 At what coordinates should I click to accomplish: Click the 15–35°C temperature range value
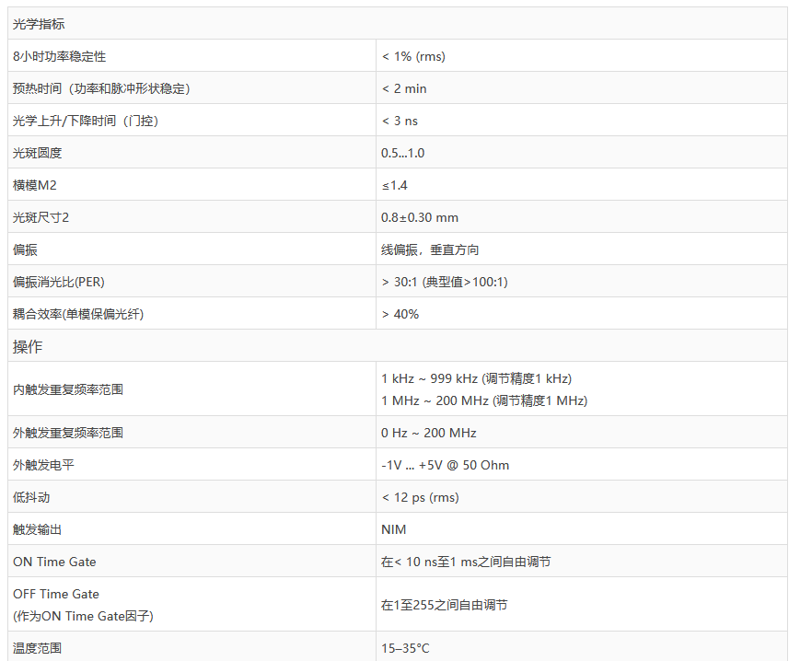pos(405,648)
